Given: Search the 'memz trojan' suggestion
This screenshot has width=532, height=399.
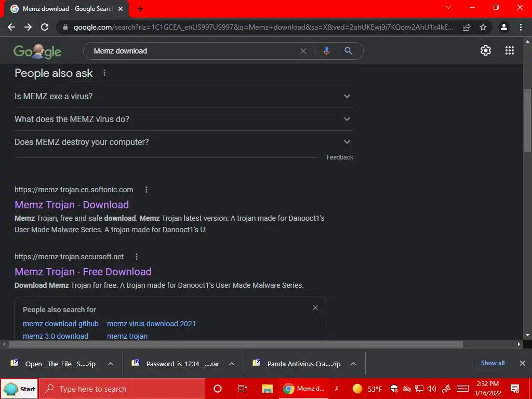Looking at the screenshot, I should coord(127,336).
